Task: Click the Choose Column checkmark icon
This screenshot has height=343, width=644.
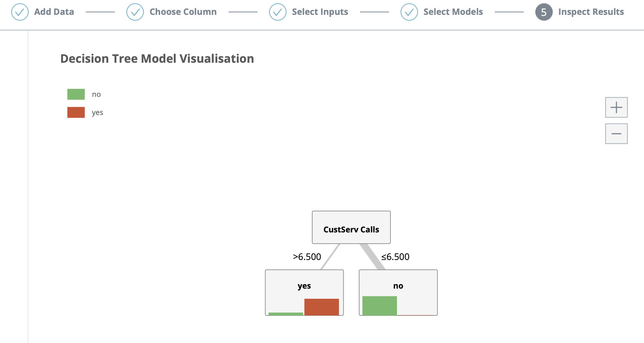Action: coord(135,12)
